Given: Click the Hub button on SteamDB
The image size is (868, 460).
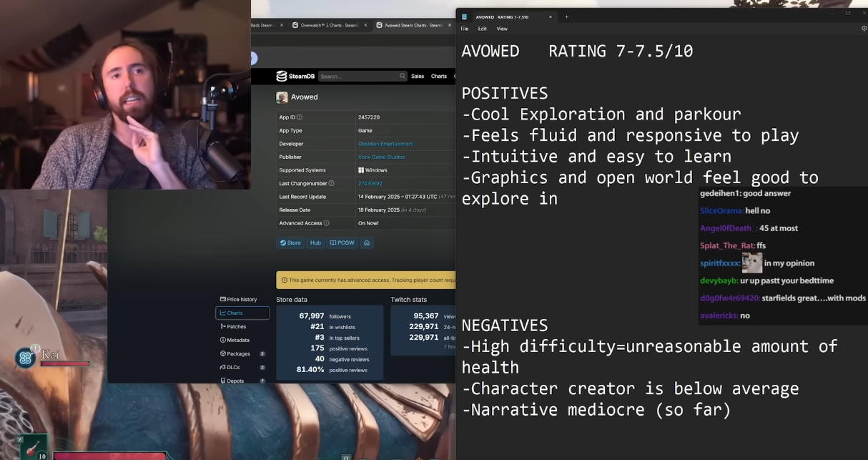Looking at the screenshot, I should coord(315,243).
